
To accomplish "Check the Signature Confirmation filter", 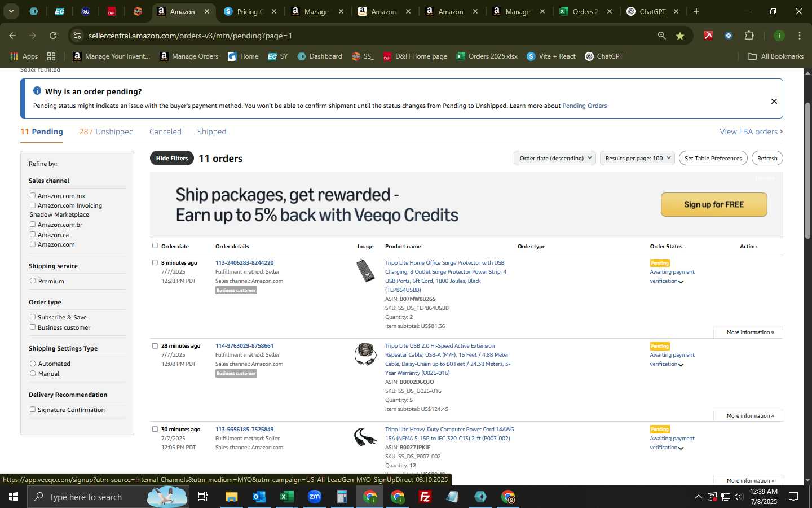I will 33,409.
